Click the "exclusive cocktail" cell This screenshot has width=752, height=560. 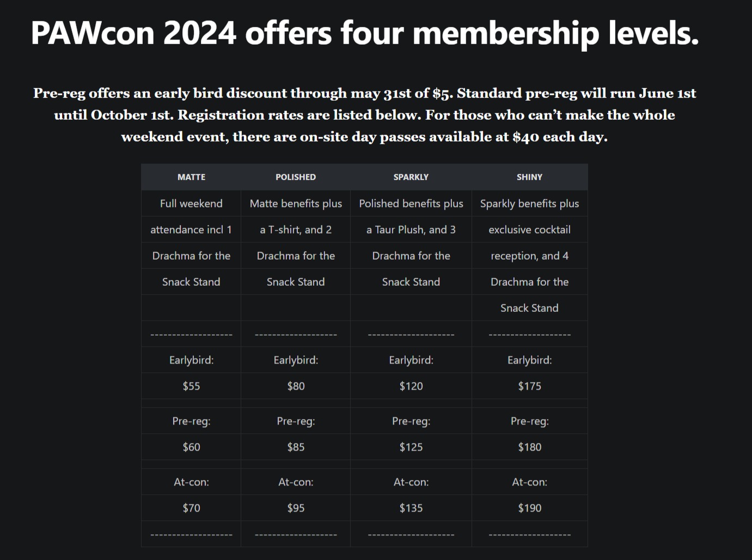click(x=529, y=230)
